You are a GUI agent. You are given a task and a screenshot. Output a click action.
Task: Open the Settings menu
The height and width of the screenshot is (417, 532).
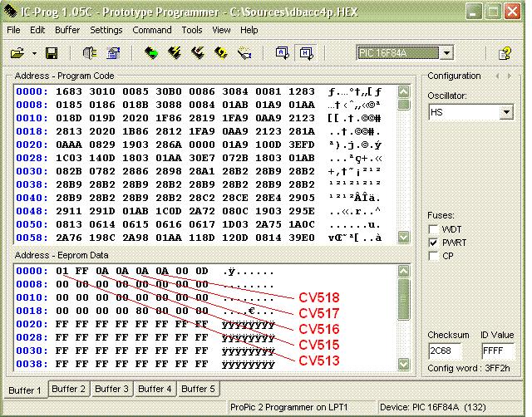[106, 30]
